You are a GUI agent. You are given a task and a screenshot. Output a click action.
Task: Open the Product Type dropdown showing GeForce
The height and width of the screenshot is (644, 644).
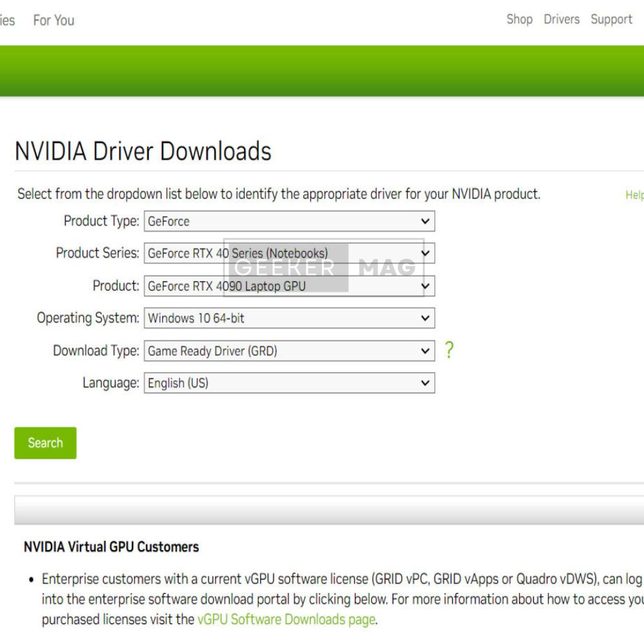[x=289, y=222]
